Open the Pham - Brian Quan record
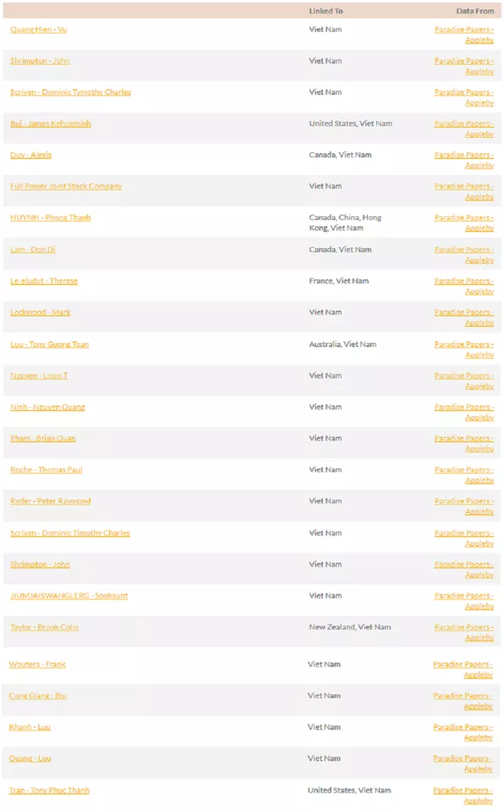Screen dimensions: 504x812 43,439
